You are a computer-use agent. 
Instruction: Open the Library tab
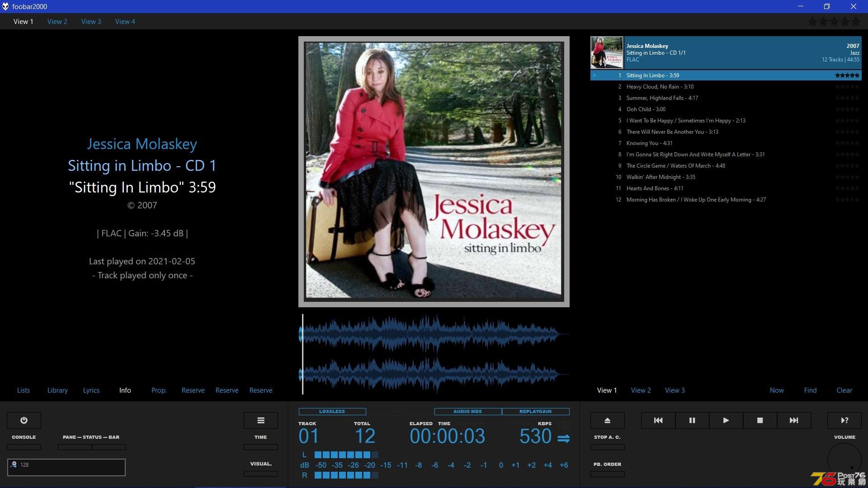tap(57, 390)
